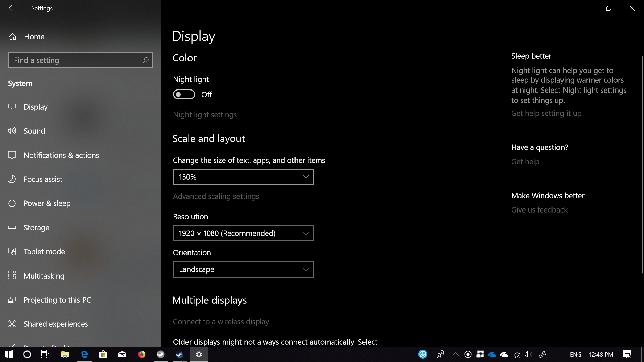The width and height of the screenshot is (644, 362).
Task: Enable the Night light toggle
Action: 184,94
